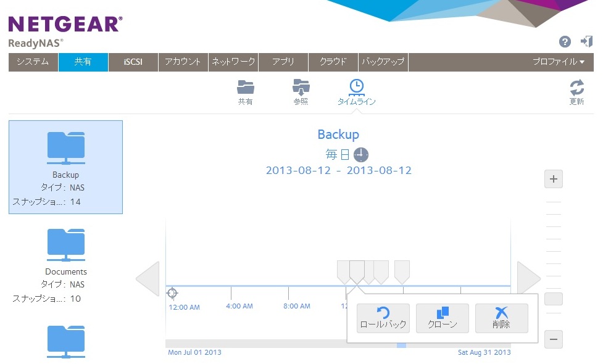Click the NETGEAR logo

point(65,24)
